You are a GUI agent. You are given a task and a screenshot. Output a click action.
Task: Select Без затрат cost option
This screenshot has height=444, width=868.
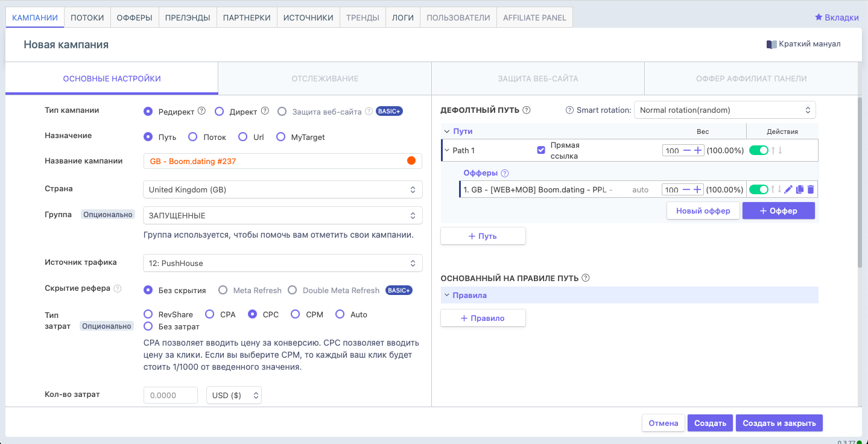[148, 326]
